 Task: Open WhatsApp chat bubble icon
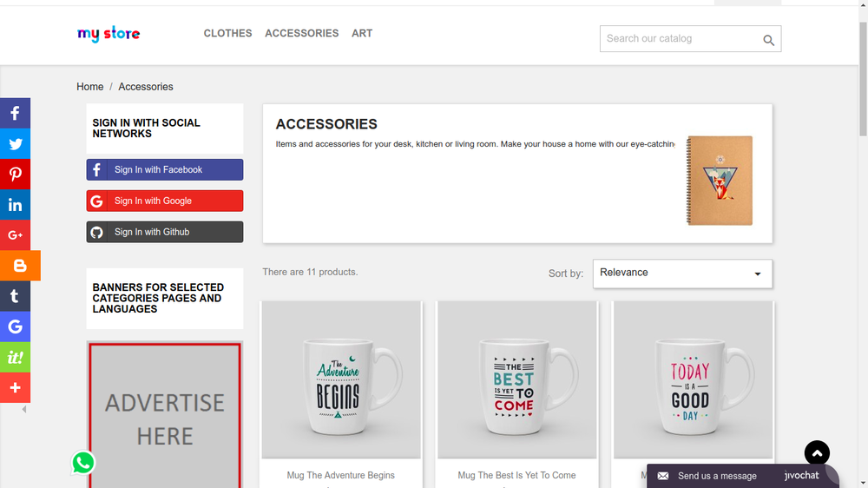[83, 463]
